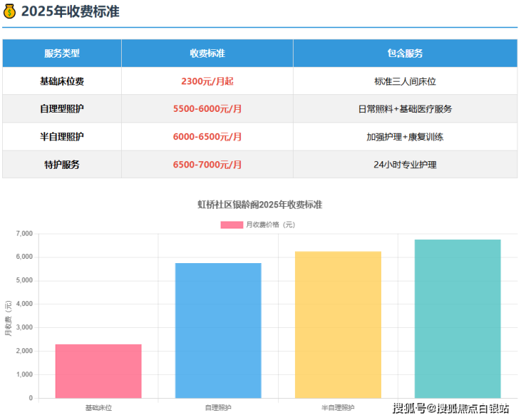The image size is (521, 420).
Task: Click the money bag icon beside the title
Action: (x=10, y=11)
